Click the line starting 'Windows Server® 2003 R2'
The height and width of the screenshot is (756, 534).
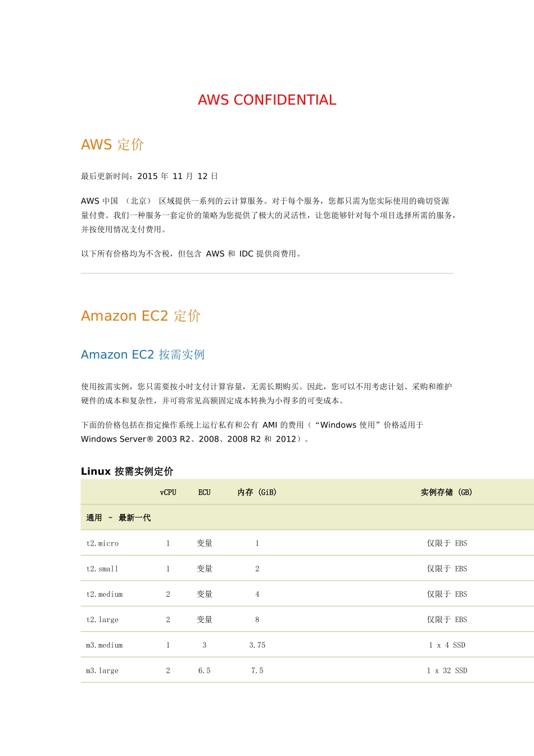(195, 439)
